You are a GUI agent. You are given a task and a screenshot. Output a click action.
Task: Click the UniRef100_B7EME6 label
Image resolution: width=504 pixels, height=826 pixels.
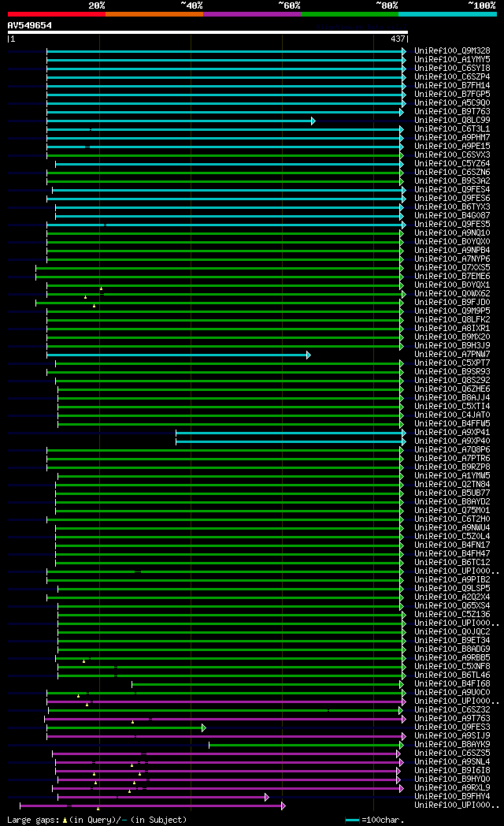(452, 277)
